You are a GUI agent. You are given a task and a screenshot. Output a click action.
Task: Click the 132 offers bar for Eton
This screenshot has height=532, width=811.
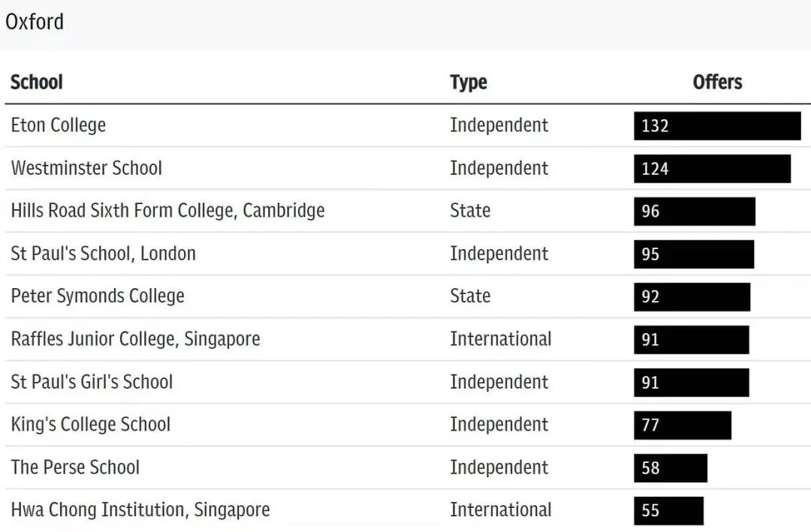pos(717,126)
